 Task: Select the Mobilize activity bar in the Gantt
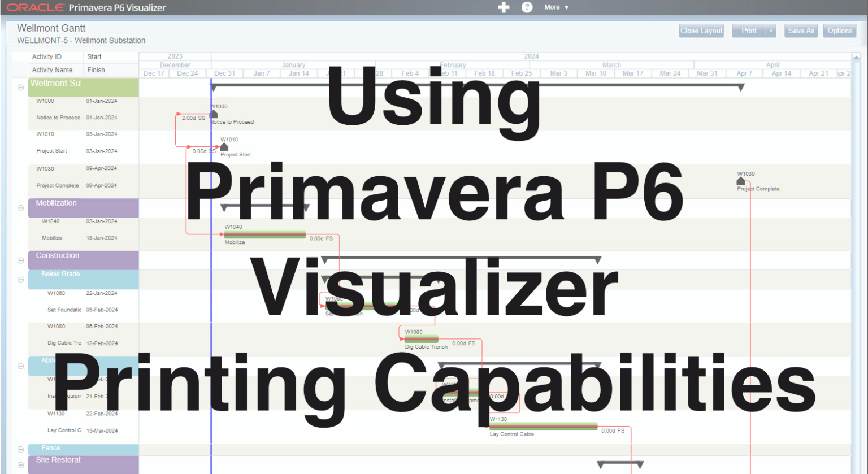click(264, 234)
